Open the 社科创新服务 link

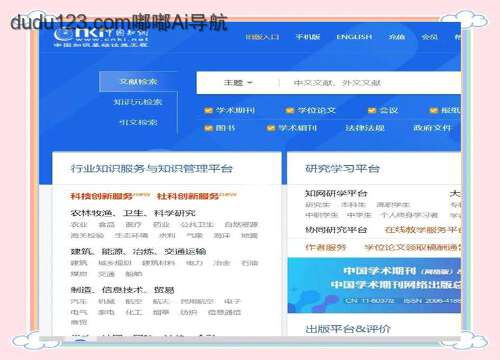coord(188,196)
